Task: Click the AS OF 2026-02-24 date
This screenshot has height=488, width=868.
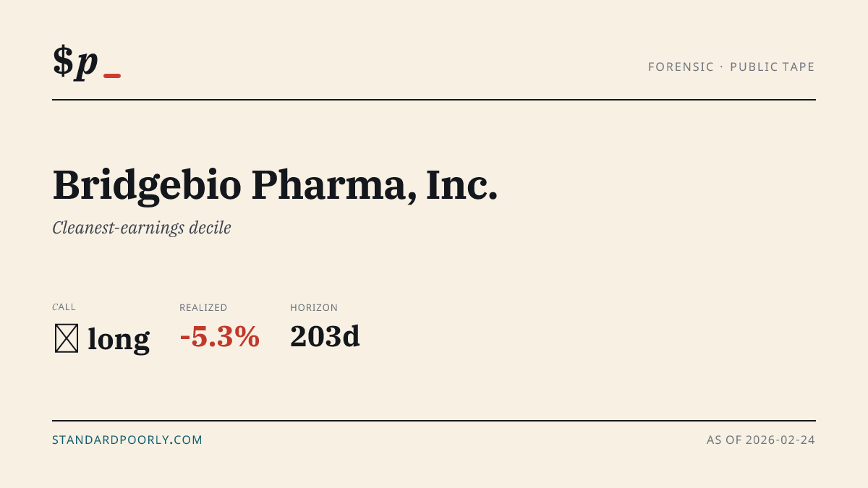Action: click(761, 440)
